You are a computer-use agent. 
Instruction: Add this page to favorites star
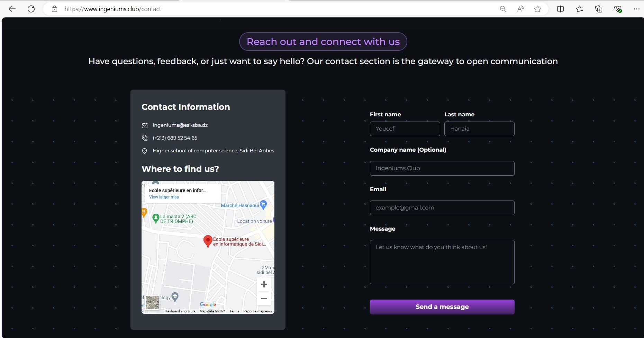point(537,9)
